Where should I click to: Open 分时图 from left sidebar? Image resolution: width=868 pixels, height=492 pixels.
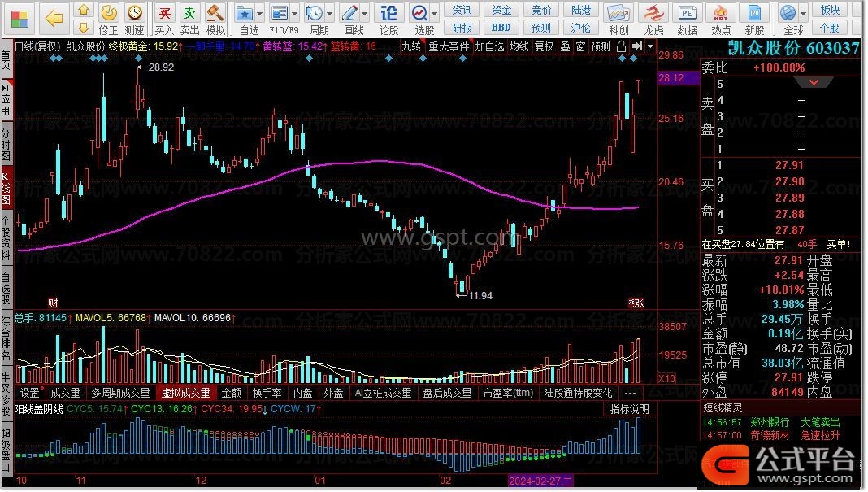coord(6,146)
